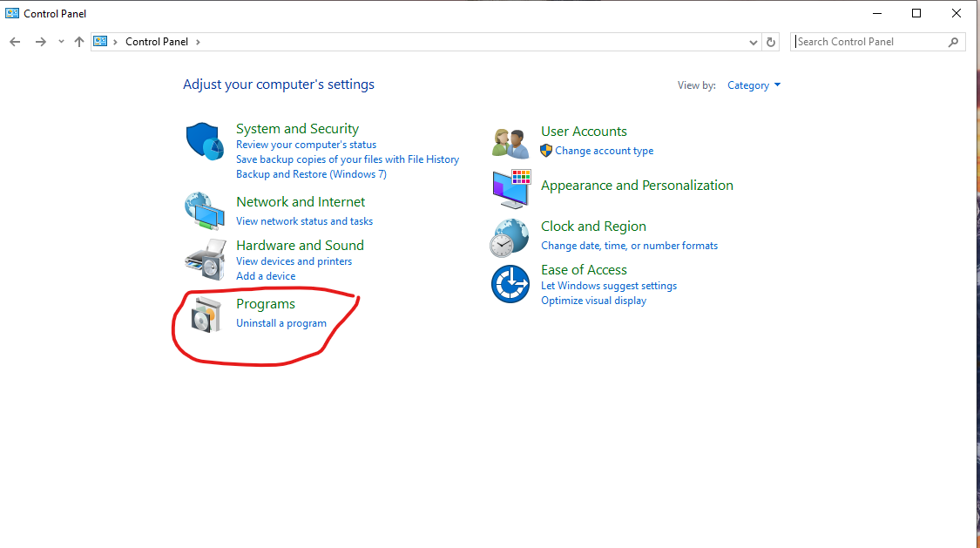Click the address bar Control Panel icon
980x548 pixels.
(100, 41)
